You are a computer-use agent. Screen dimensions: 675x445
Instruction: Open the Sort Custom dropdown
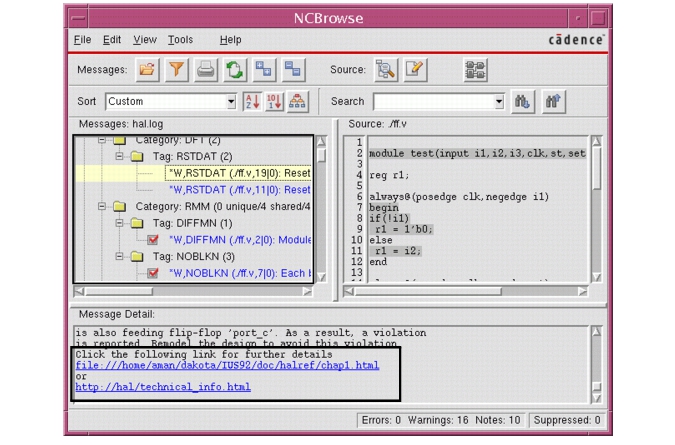[x=231, y=102]
